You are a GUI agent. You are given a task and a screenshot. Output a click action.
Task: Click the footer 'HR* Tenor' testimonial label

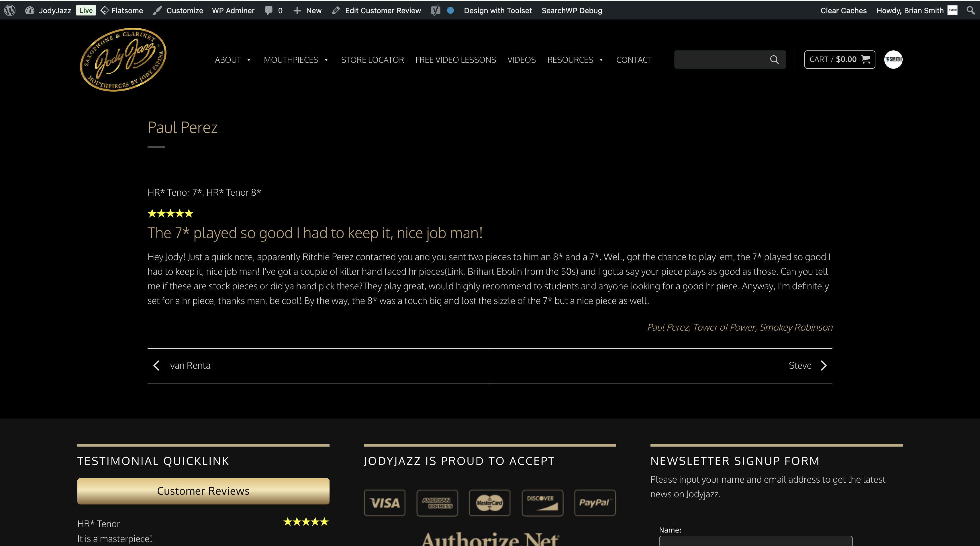[99, 524]
